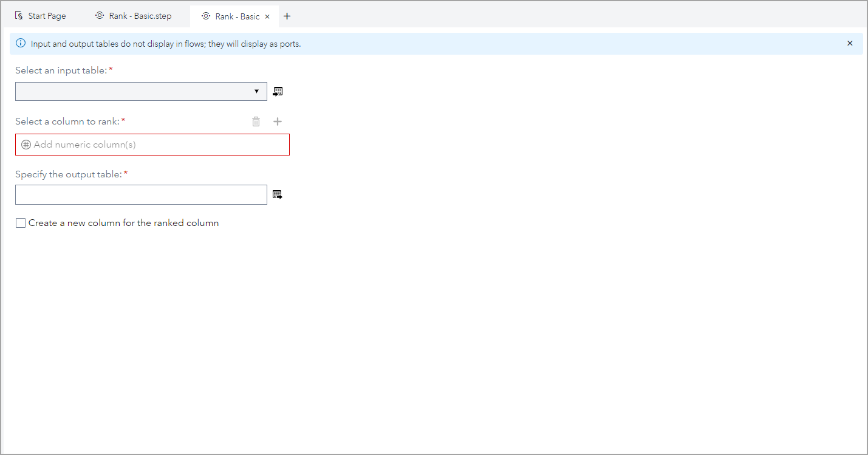Open the input table selection dialog icon
The height and width of the screenshot is (455, 868).
tap(278, 91)
